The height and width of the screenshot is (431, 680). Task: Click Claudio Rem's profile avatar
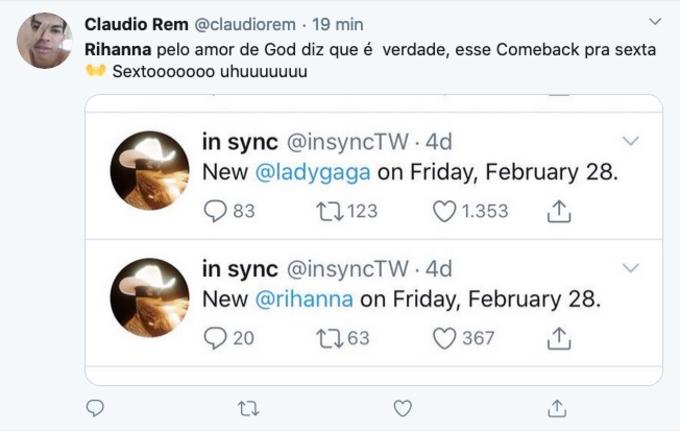click(45, 41)
